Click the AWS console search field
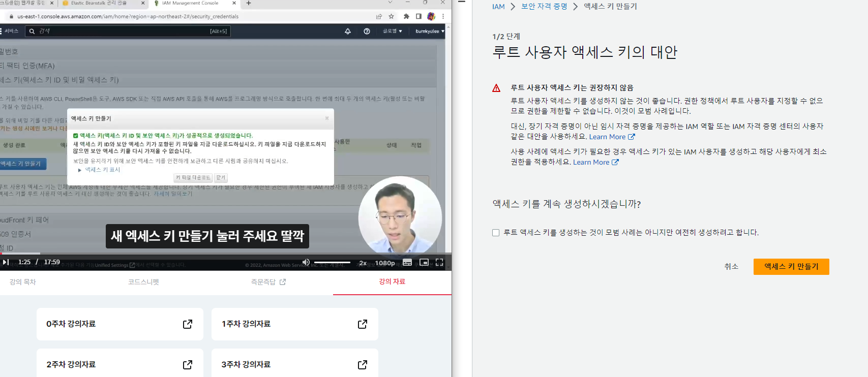The height and width of the screenshot is (377, 868). pyautogui.click(x=128, y=31)
